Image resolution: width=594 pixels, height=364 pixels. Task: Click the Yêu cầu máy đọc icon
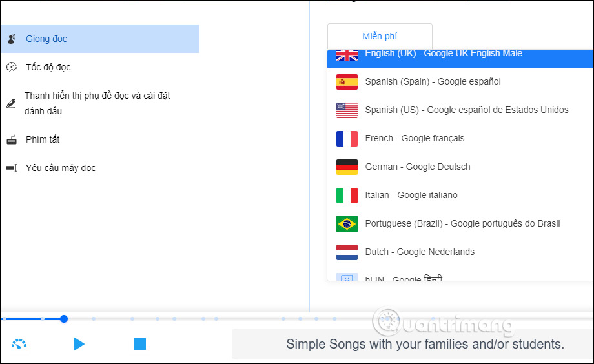pyautogui.click(x=12, y=168)
